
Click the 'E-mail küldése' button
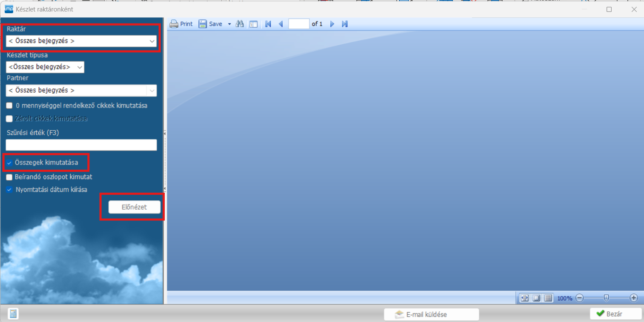coord(431,314)
